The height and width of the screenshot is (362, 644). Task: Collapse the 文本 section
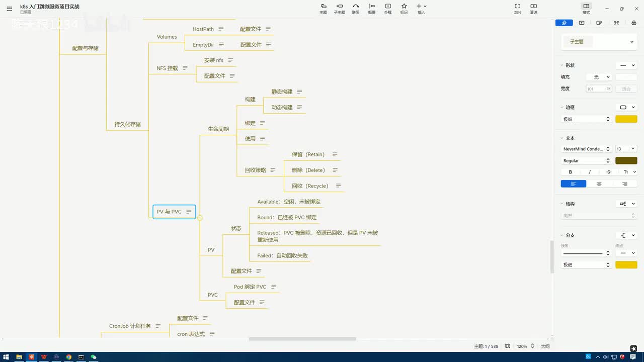point(562,138)
